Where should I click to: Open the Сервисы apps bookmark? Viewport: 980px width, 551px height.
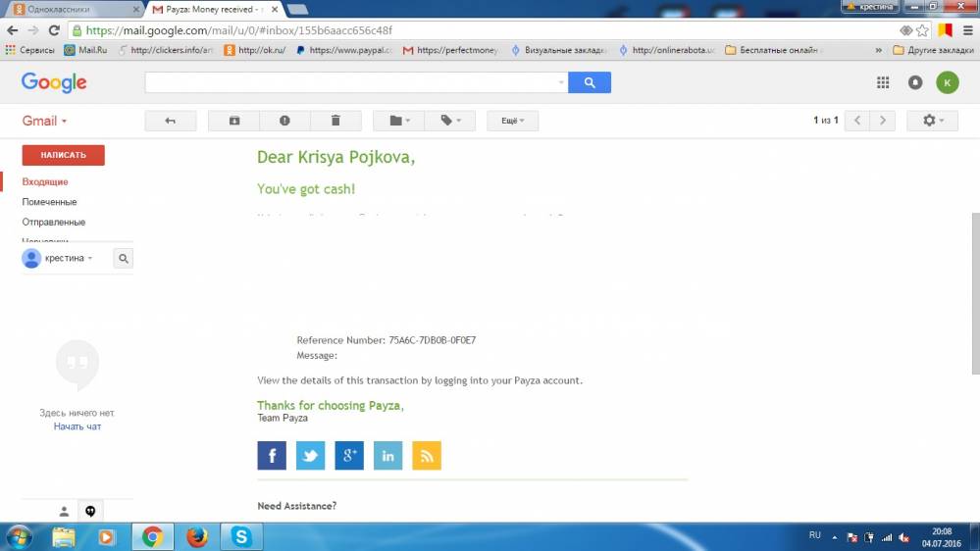pos(29,50)
